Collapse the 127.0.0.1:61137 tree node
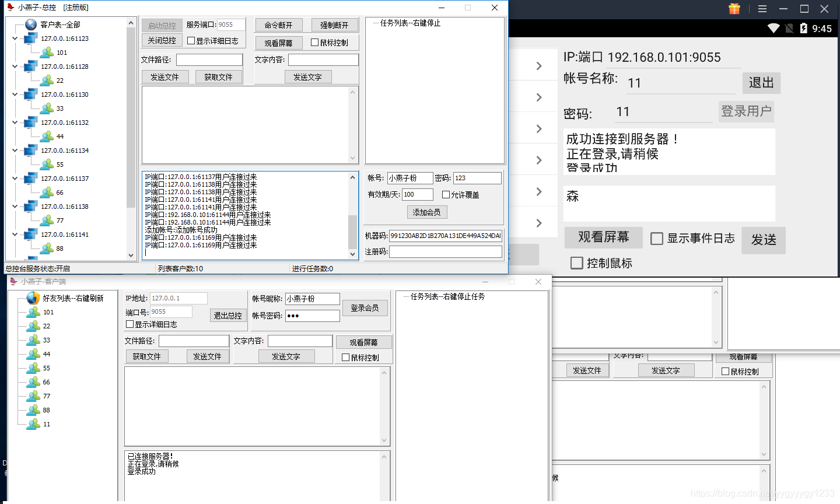Image resolution: width=840 pixels, height=504 pixels. (15, 178)
